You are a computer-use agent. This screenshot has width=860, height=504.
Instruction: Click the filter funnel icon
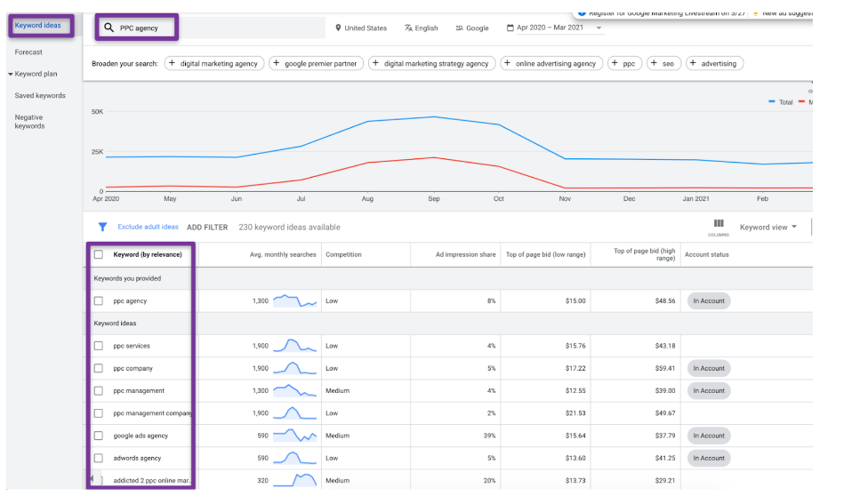pyautogui.click(x=102, y=228)
